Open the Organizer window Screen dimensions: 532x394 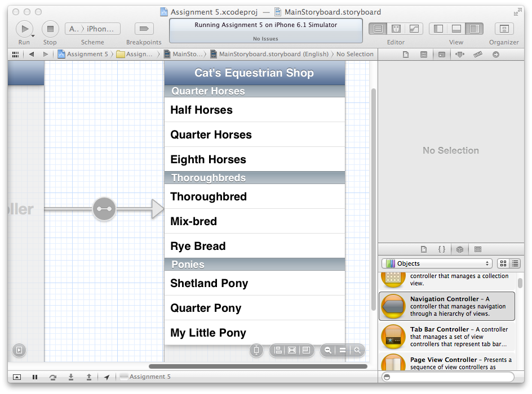tap(504, 29)
